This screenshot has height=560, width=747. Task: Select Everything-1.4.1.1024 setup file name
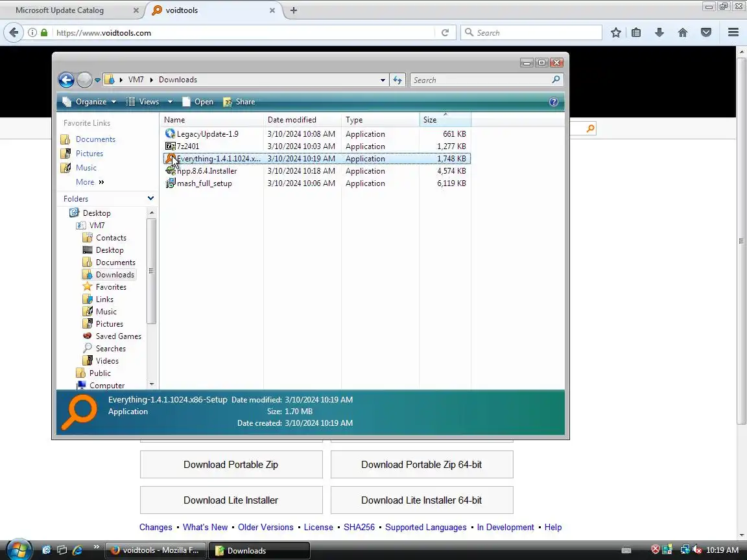219,159
